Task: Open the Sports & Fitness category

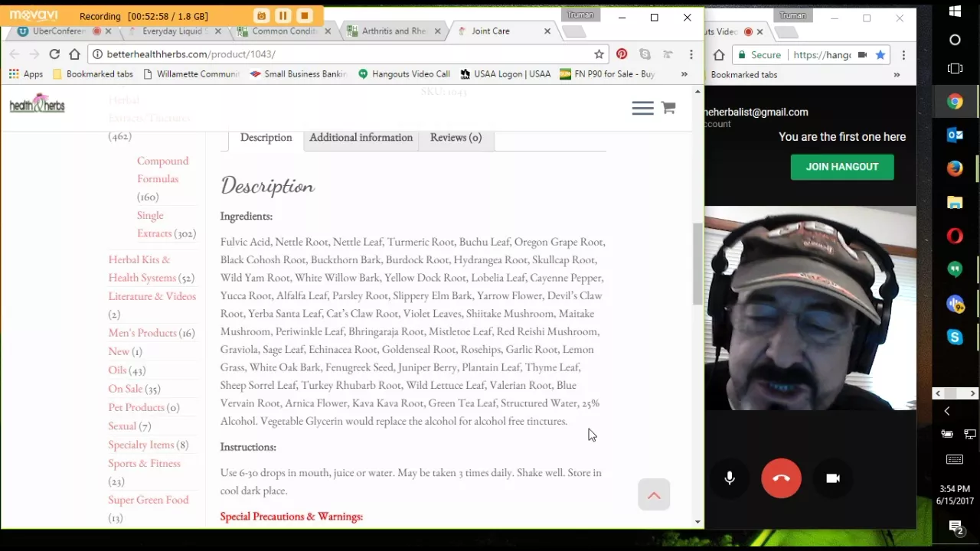Action: (144, 463)
